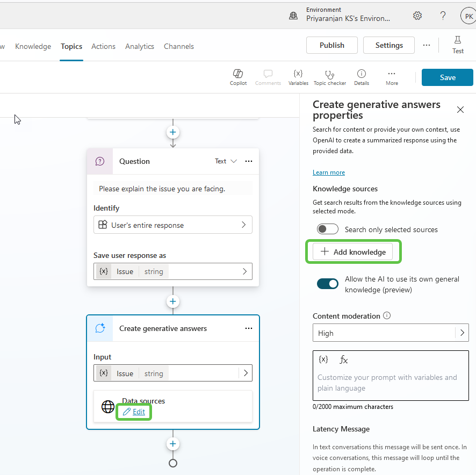Select the Variables icon in the toolbar

pyautogui.click(x=298, y=77)
